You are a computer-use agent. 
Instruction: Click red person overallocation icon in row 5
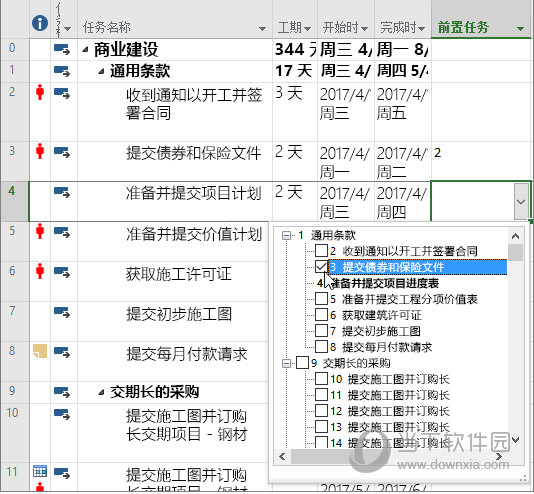point(40,231)
